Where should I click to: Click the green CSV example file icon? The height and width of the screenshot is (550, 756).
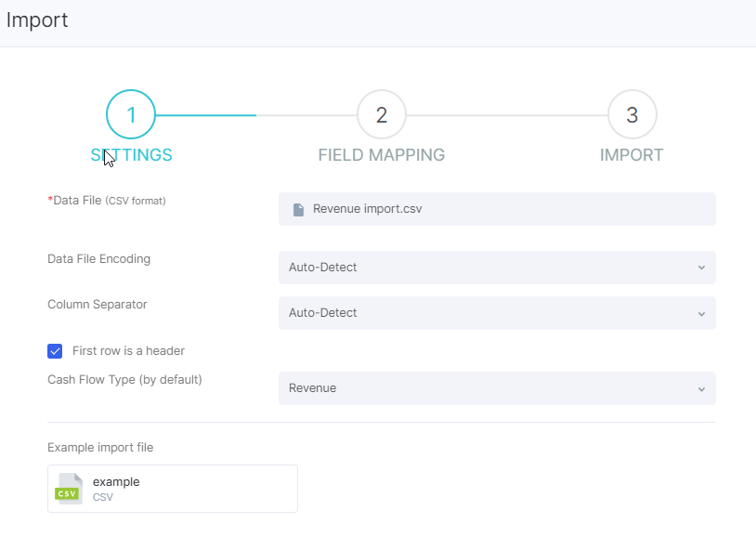tap(69, 489)
